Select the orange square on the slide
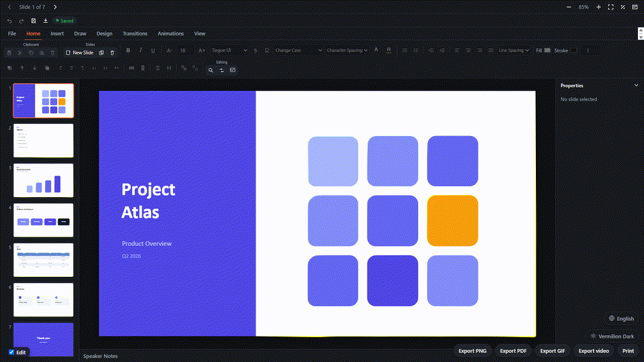 coord(453,221)
